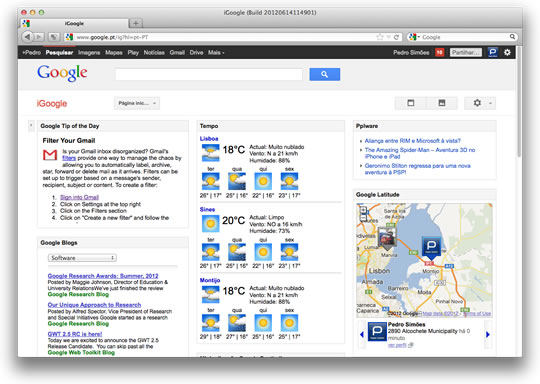Open Google Research Awards: Summer 2012 post
This screenshot has height=384, width=540.
click(x=103, y=276)
